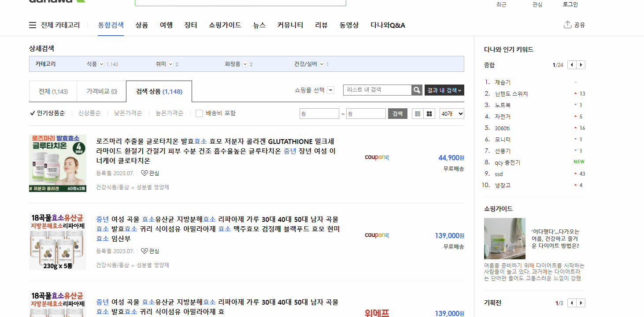Viewport: 644px width, 317px height.
Task: Click the Coupang logo on the first product
Action: [x=377, y=157]
